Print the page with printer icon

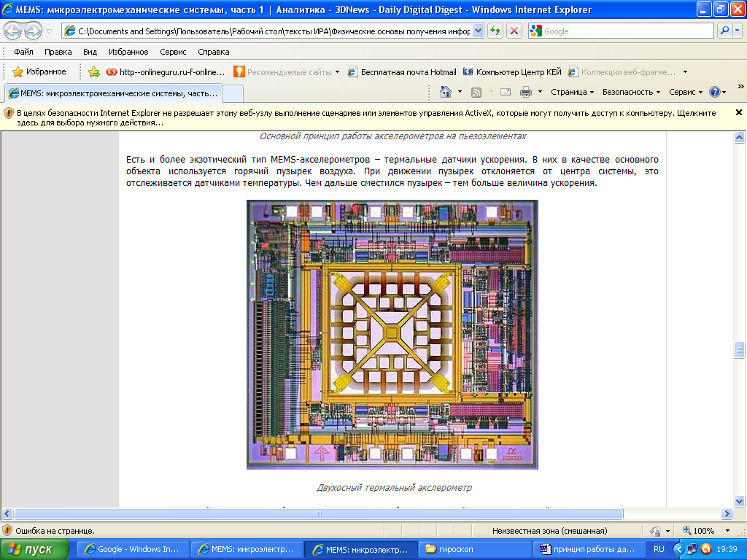coord(525,92)
